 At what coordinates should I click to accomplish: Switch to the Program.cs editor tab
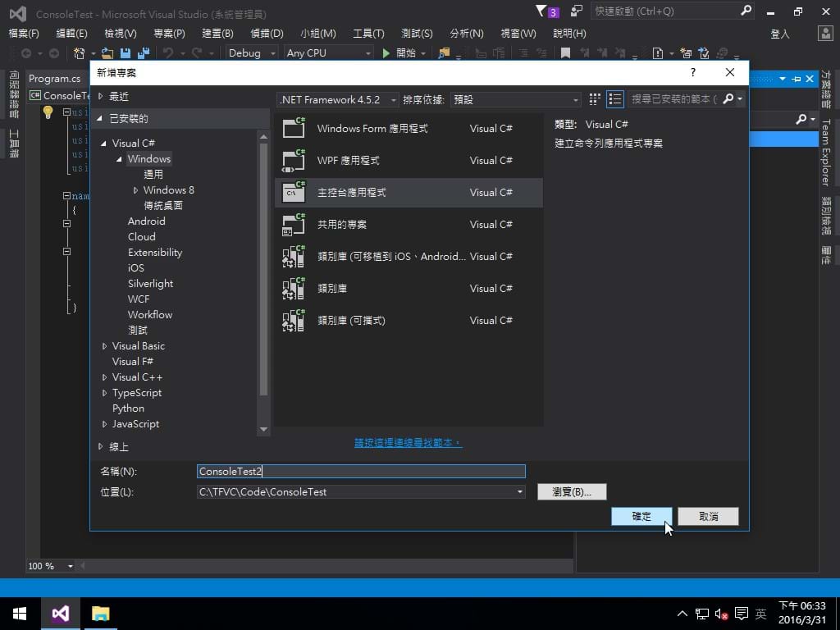point(55,79)
